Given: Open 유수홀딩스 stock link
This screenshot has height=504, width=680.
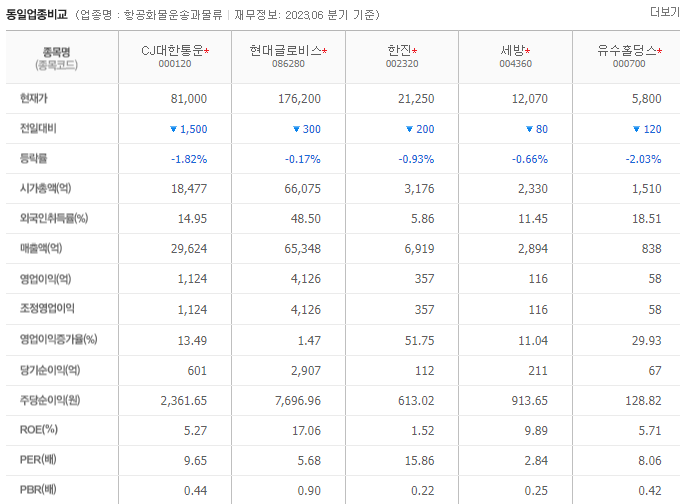Looking at the screenshot, I should pos(627,51).
